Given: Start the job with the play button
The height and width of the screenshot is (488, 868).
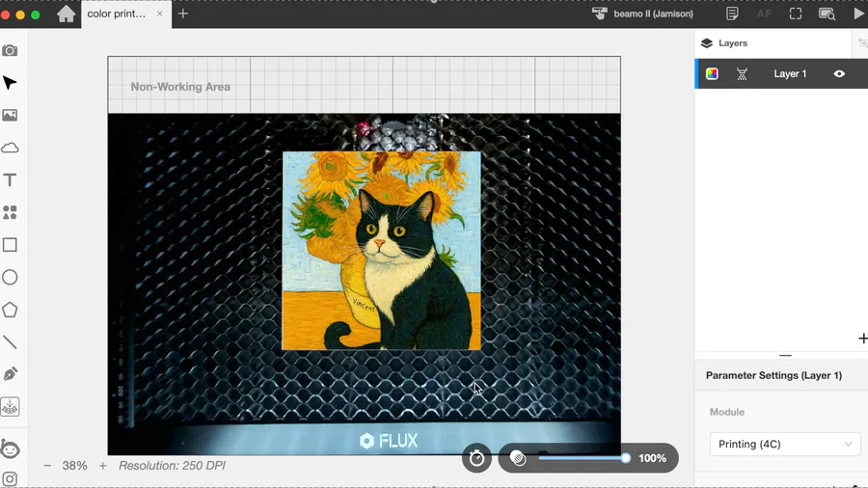Looking at the screenshot, I should 858,14.
